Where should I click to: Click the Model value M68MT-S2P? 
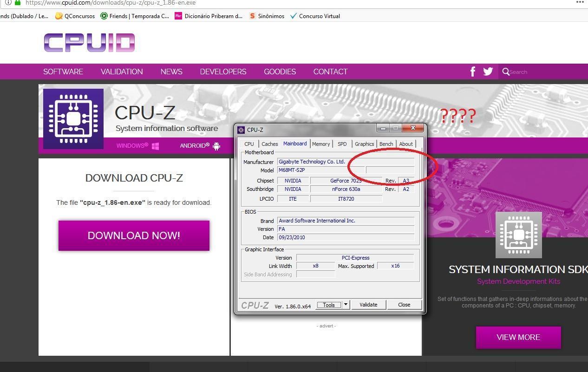point(320,170)
